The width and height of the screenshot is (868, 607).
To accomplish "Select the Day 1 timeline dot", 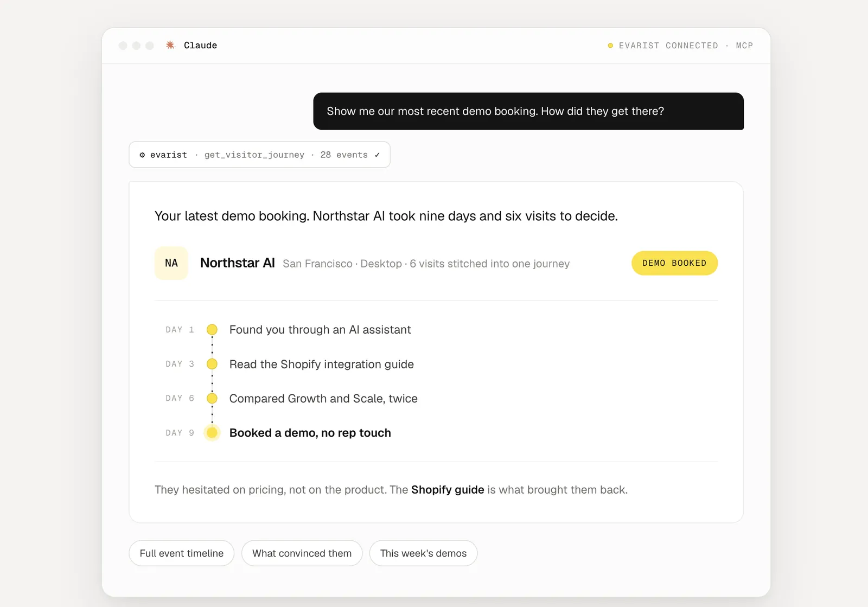I will click(x=212, y=330).
